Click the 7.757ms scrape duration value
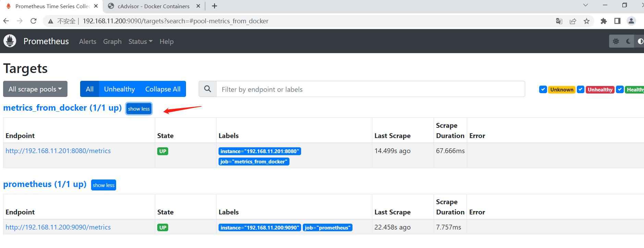644x248 pixels. click(x=449, y=227)
